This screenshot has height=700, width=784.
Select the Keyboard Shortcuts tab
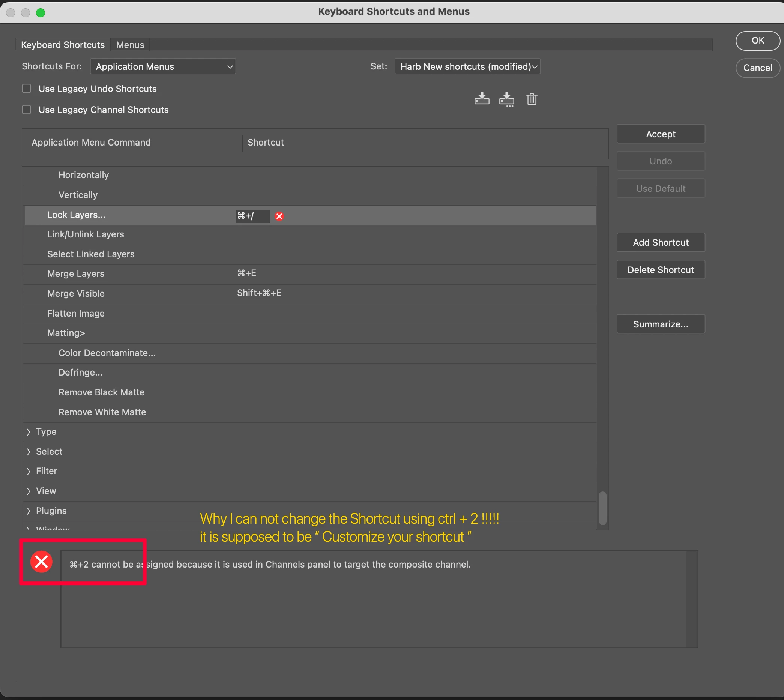pos(63,45)
